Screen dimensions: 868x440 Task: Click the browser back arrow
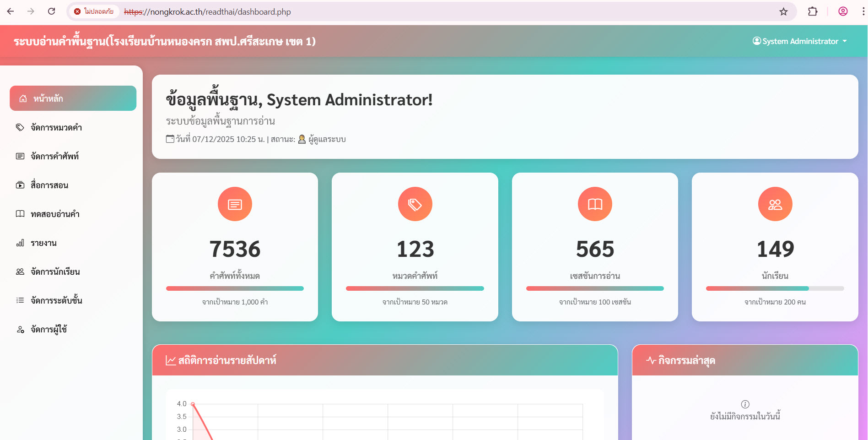tap(11, 11)
